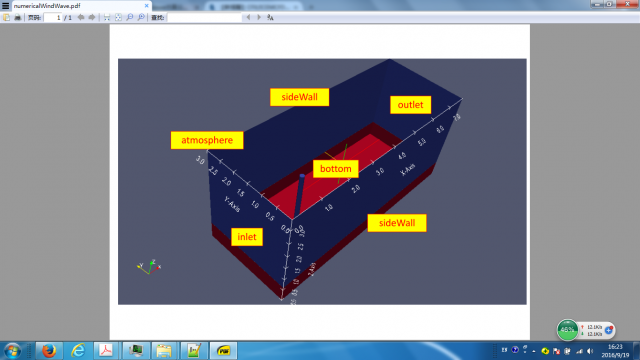The image size is (640, 360).
Task: Click the yellow-green tray icon
Action: pos(545,351)
